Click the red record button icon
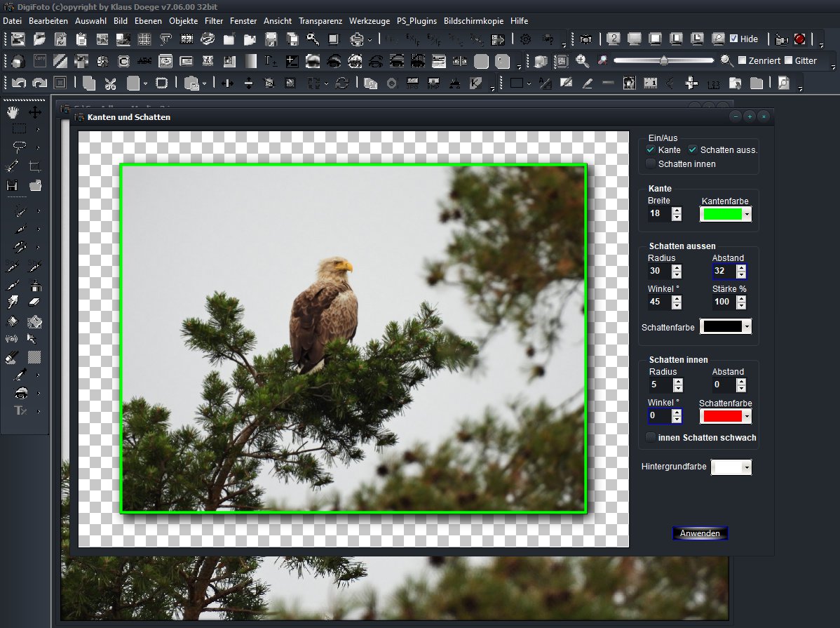Viewport: 840px width, 628px height. [799, 39]
